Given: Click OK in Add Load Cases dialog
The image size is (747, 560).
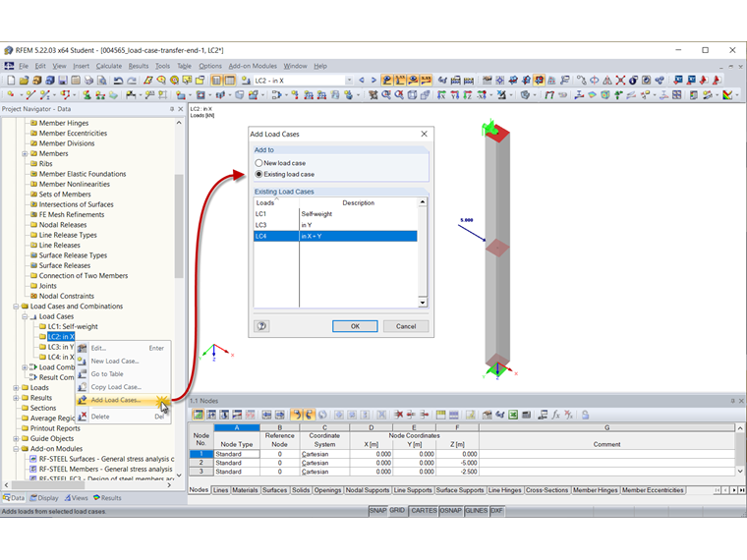Looking at the screenshot, I should pos(355,326).
